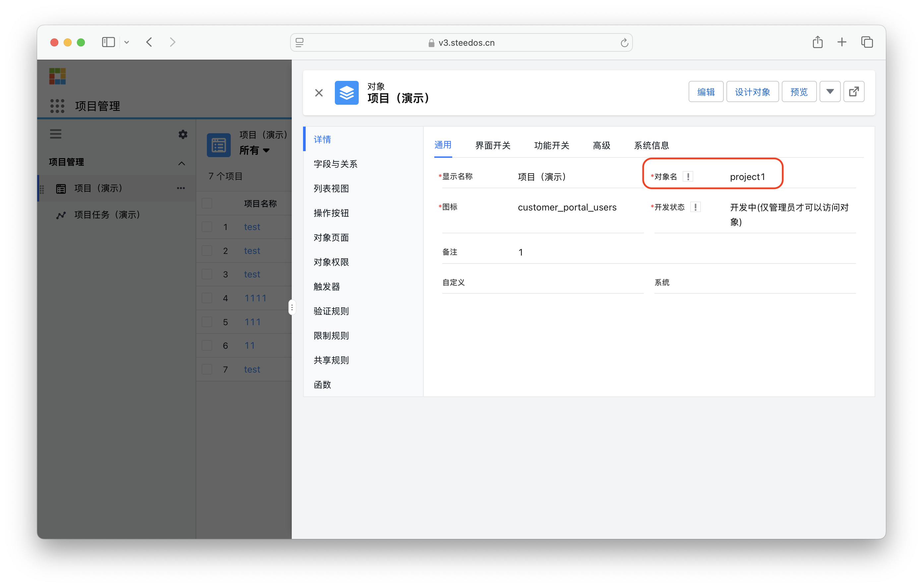
Task: Click the blue list view icon
Action: (218, 145)
